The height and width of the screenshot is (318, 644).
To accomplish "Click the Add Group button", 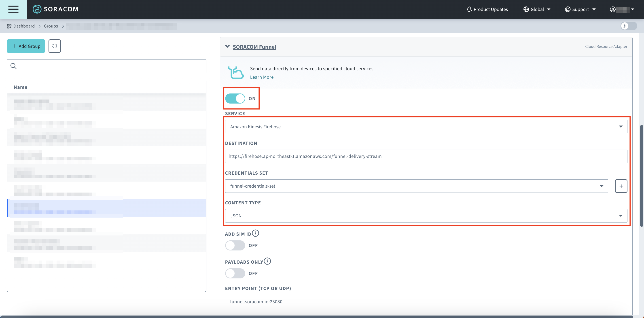I will (26, 46).
